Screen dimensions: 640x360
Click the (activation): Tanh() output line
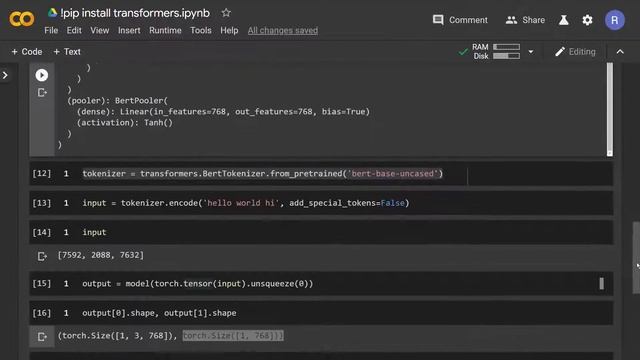coord(125,122)
